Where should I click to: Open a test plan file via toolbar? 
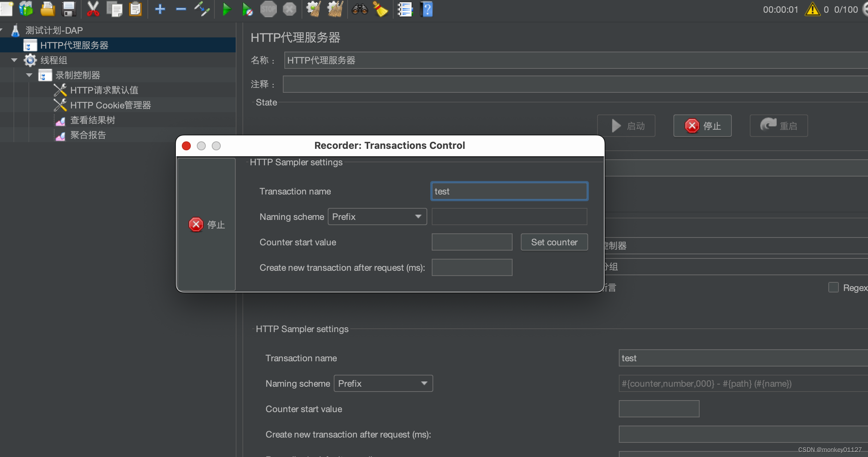(48, 9)
